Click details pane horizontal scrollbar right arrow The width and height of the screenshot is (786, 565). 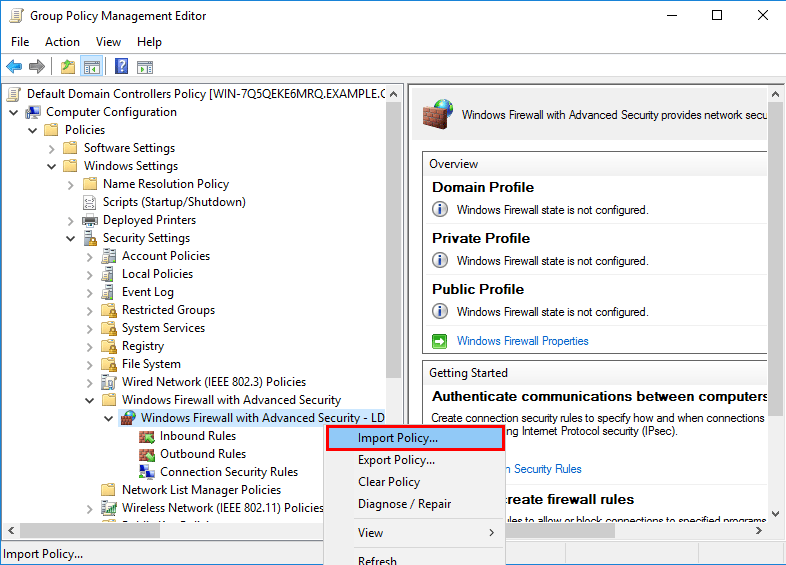click(759, 530)
